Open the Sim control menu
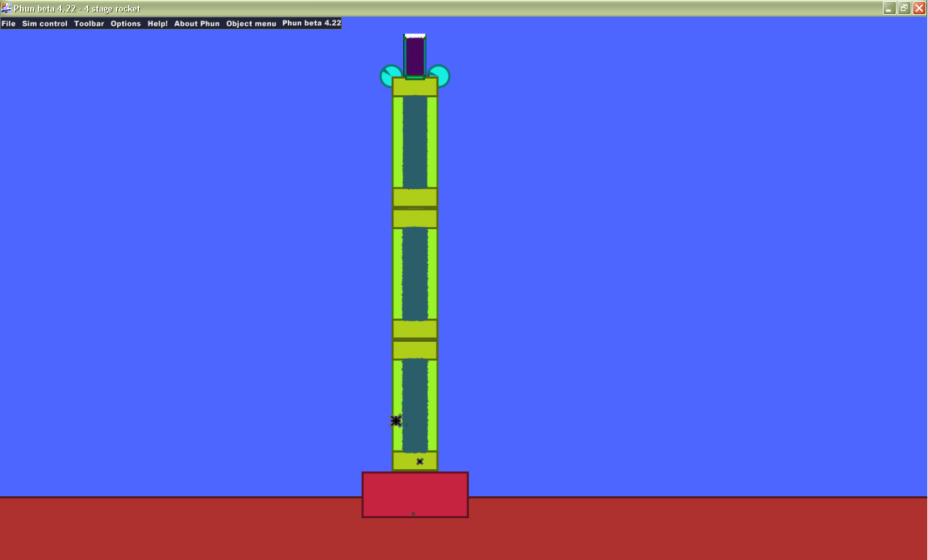The height and width of the screenshot is (560, 928). 44,23
